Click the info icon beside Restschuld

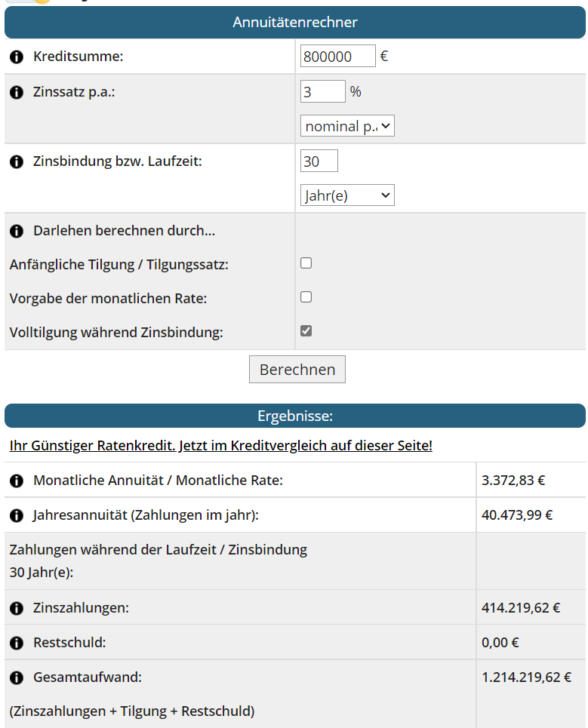click(x=17, y=644)
